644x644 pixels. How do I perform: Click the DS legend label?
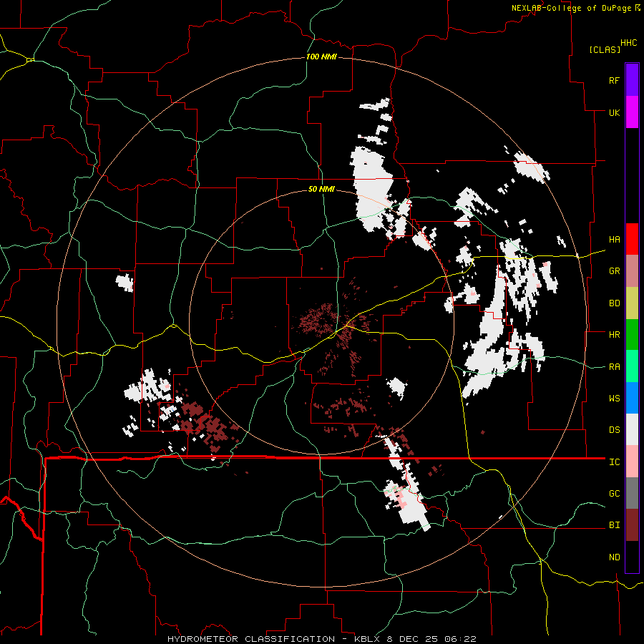[614, 430]
